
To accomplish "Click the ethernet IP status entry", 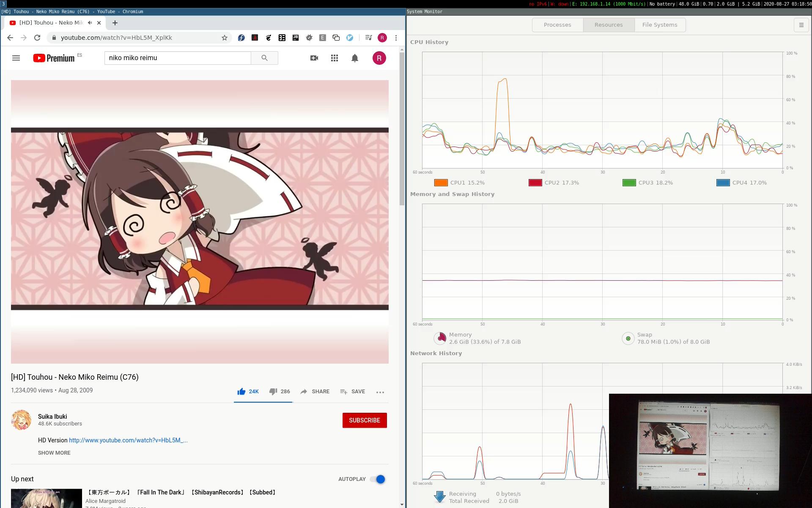I will (x=609, y=4).
